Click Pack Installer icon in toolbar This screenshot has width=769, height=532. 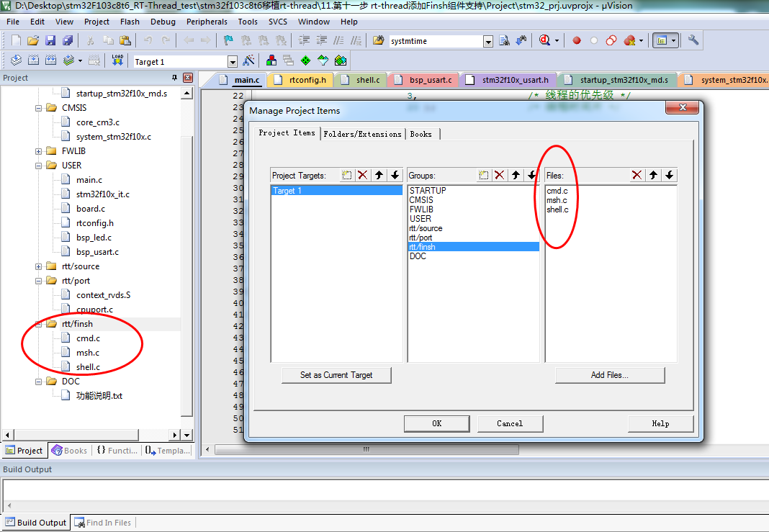point(341,60)
